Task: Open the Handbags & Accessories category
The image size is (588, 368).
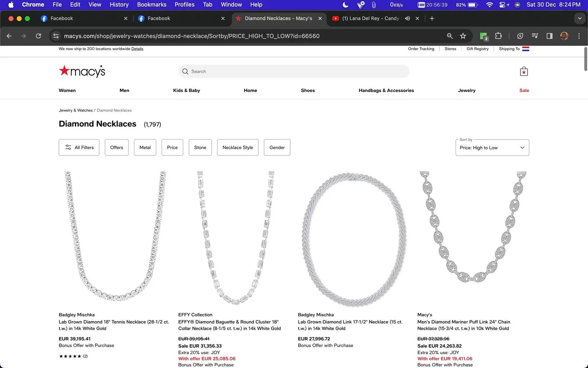Action: point(386,90)
